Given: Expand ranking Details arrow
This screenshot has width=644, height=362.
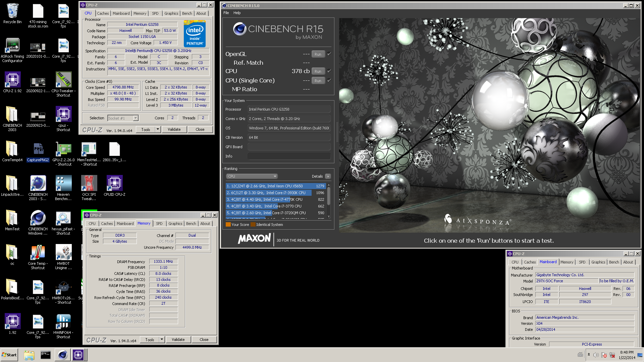Looking at the screenshot, I should tap(328, 176).
